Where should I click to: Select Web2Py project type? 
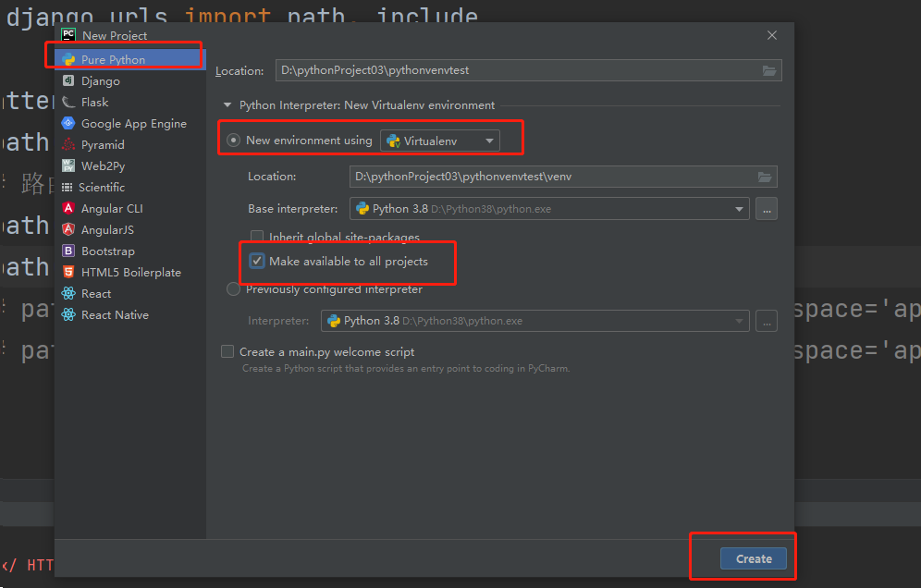coord(129,165)
